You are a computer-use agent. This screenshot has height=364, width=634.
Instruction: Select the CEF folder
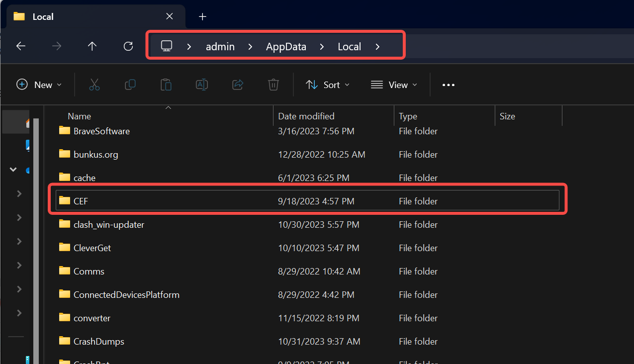(x=81, y=201)
